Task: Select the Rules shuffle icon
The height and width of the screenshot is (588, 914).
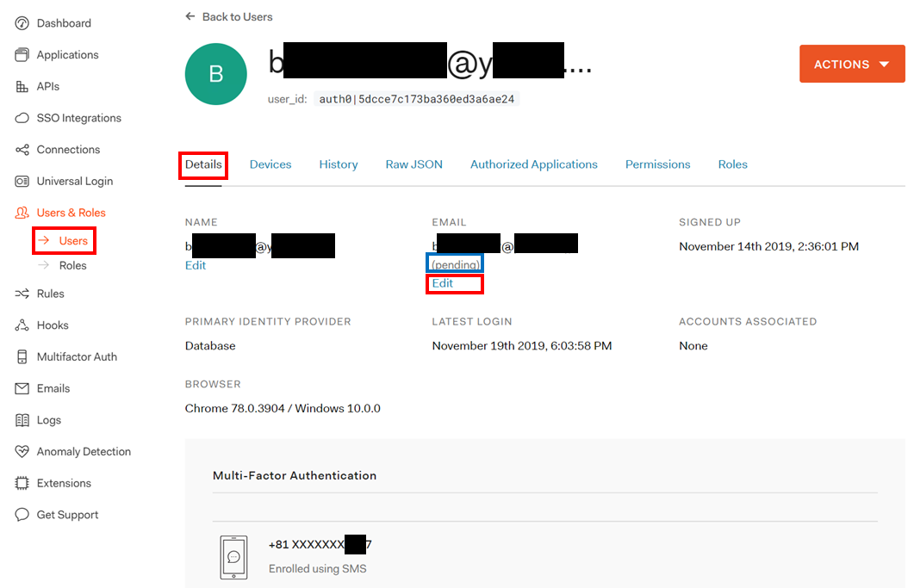Action: [22, 294]
